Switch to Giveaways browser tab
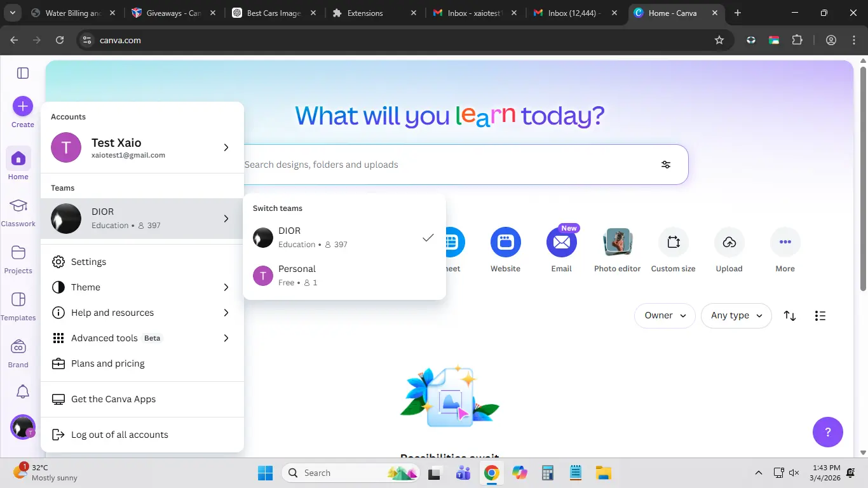Image resolution: width=868 pixels, height=488 pixels. pos(173,13)
